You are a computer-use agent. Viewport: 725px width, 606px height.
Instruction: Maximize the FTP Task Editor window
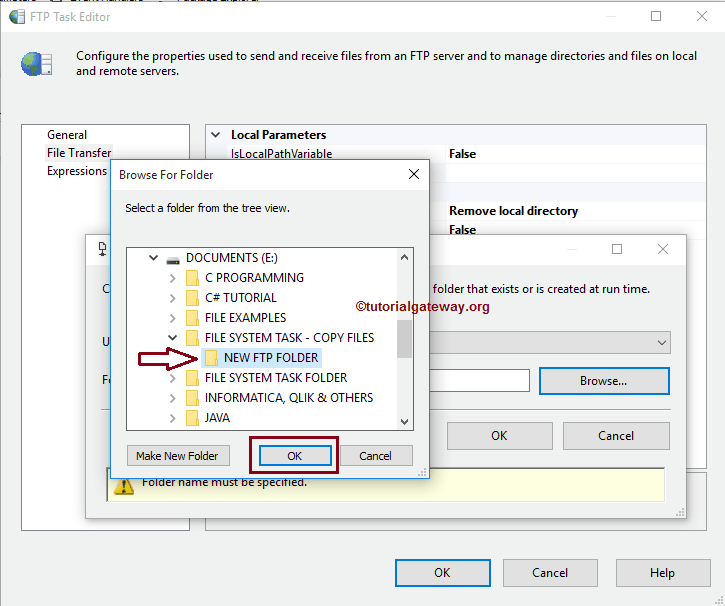point(656,16)
